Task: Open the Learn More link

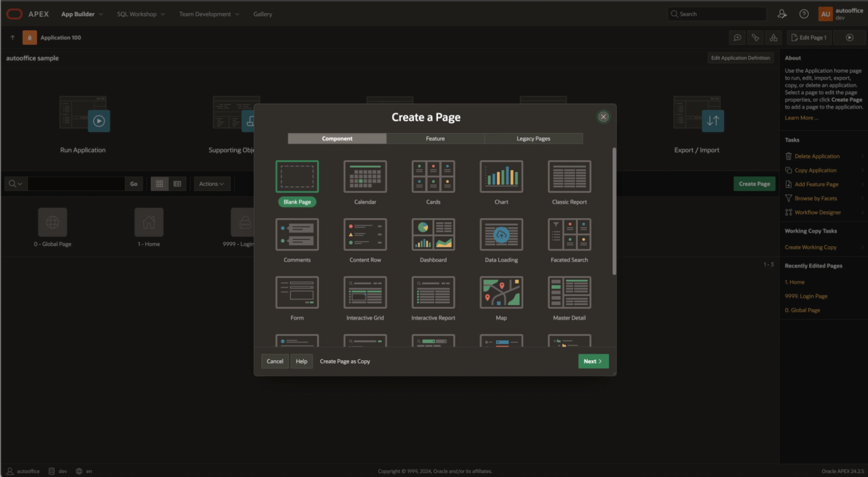Action: click(x=801, y=118)
